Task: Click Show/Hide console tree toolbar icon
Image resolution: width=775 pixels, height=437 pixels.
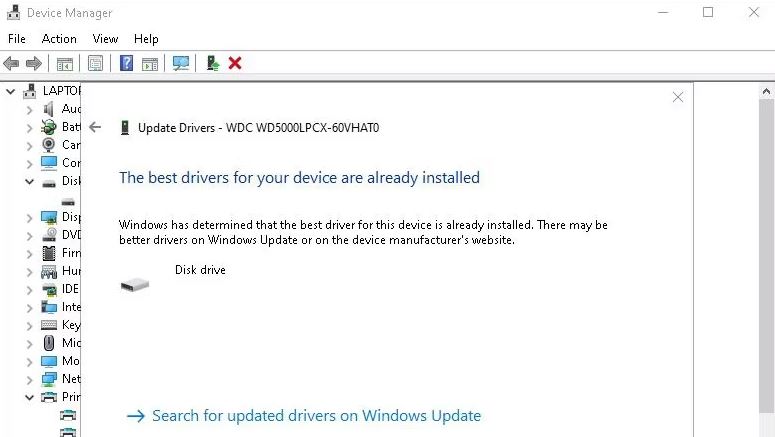Action: pyautogui.click(x=65, y=63)
